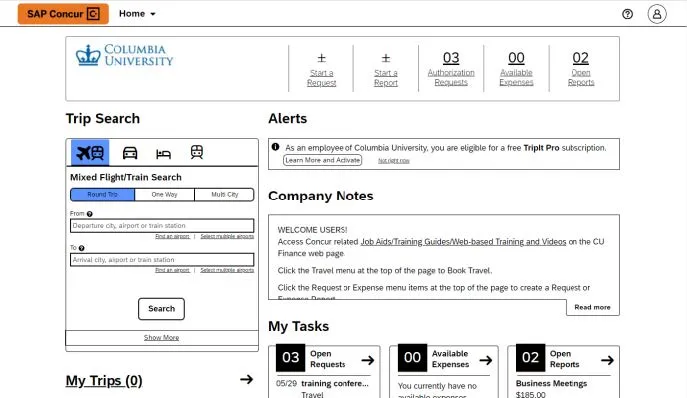Click the 02 Open Reports tile number
Image resolution: width=687 pixels, height=398 pixels.
[x=530, y=358]
